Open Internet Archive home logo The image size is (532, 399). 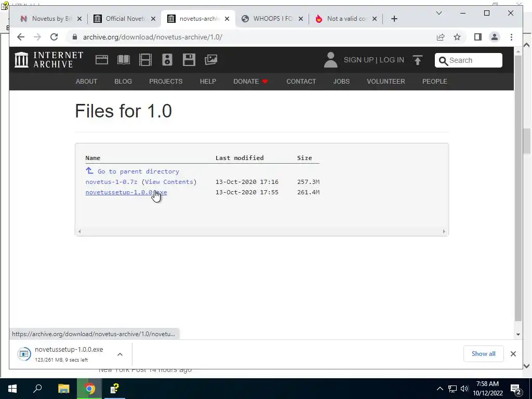(48, 60)
